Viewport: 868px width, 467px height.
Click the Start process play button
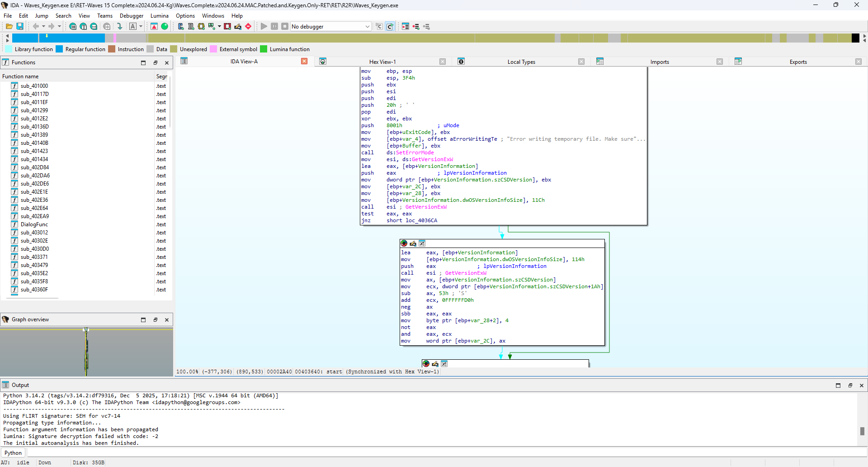[x=264, y=27]
